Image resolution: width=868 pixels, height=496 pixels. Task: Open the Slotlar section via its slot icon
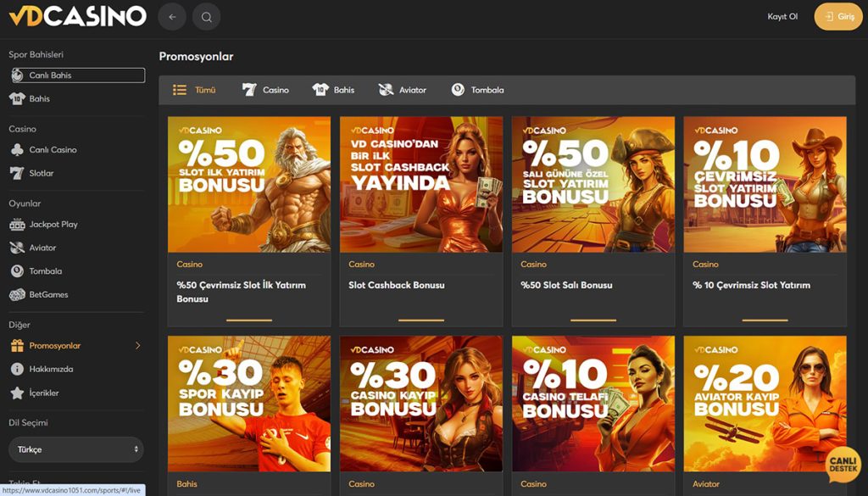(x=18, y=173)
